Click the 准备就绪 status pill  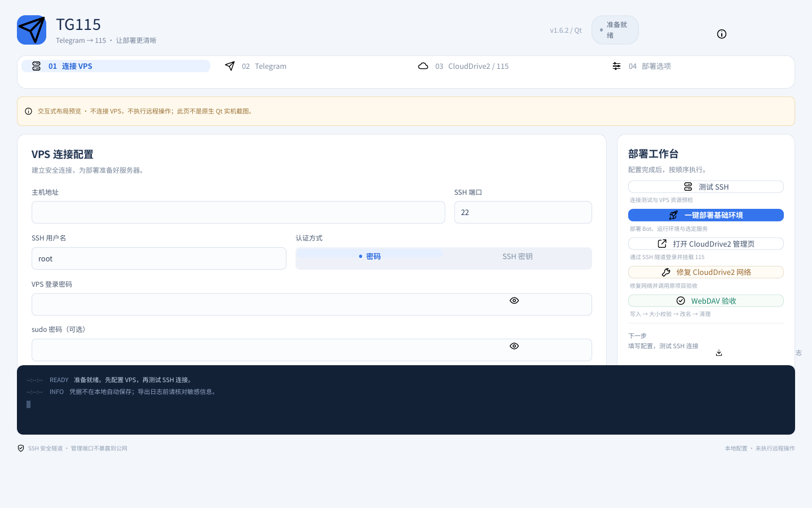click(615, 30)
